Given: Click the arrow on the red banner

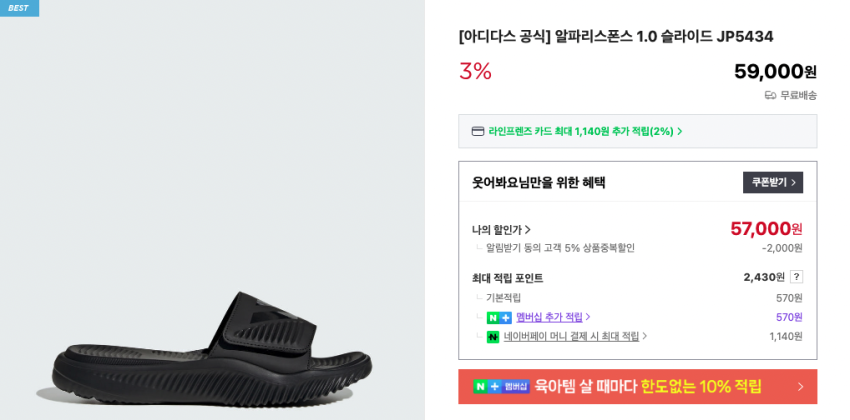Looking at the screenshot, I should pos(800,387).
